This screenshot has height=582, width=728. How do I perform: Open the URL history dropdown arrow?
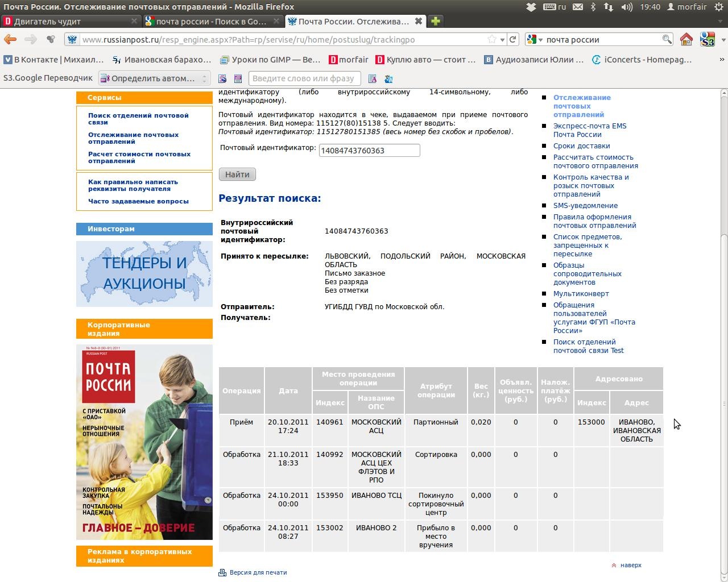(502, 40)
